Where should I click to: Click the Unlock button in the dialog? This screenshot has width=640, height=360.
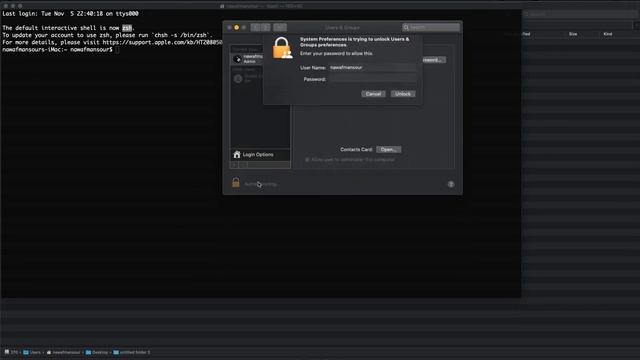(x=403, y=94)
